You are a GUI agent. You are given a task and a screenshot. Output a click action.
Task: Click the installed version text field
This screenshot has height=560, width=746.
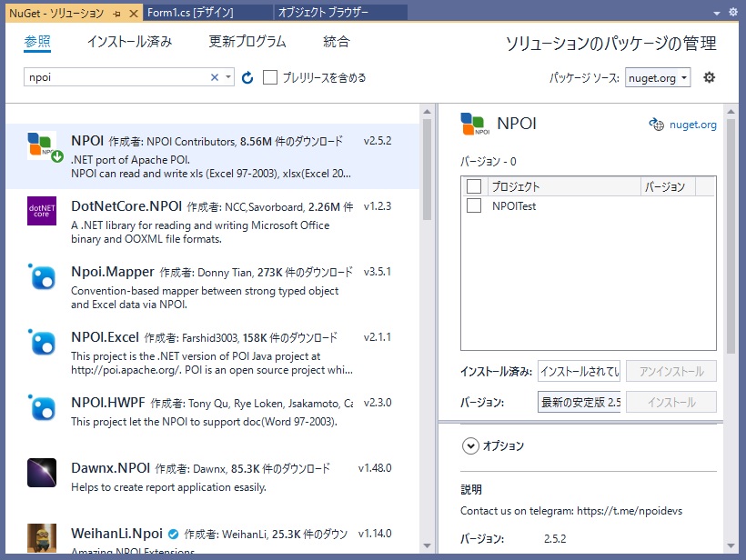coord(579,371)
